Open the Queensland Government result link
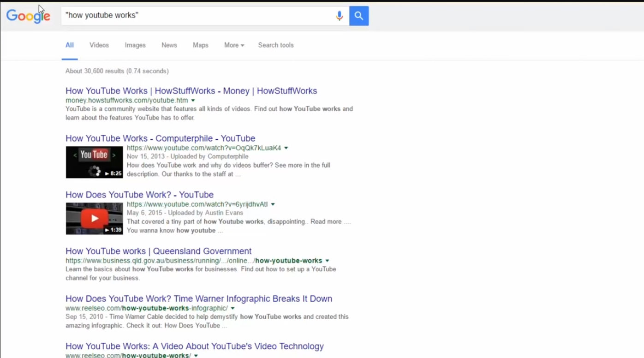 tap(158, 251)
